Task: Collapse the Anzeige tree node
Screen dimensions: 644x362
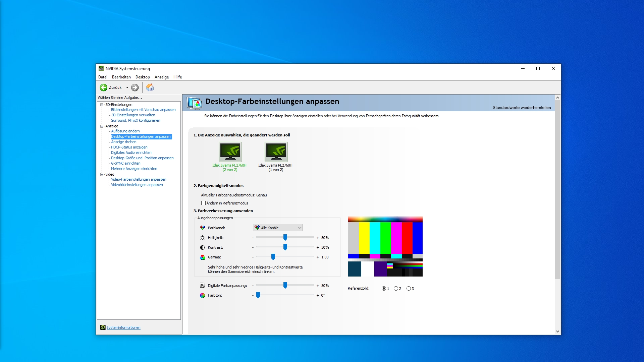Action: (102, 126)
